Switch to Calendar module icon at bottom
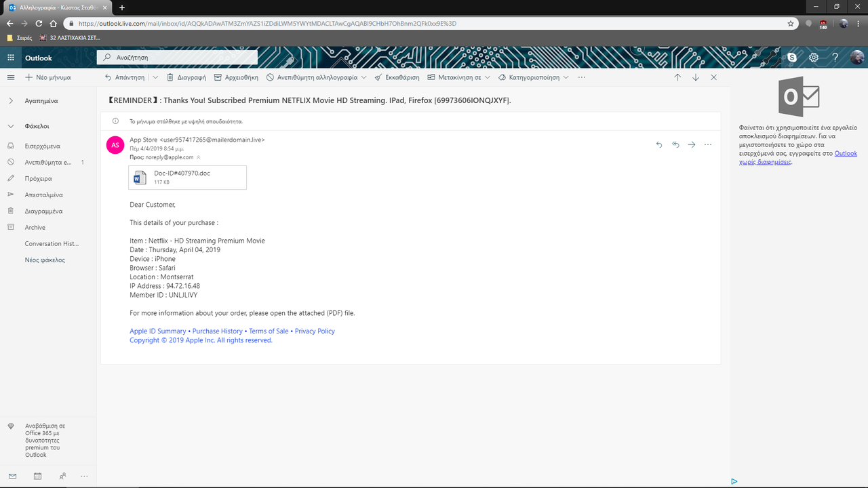868x488 pixels. tap(37, 476)
